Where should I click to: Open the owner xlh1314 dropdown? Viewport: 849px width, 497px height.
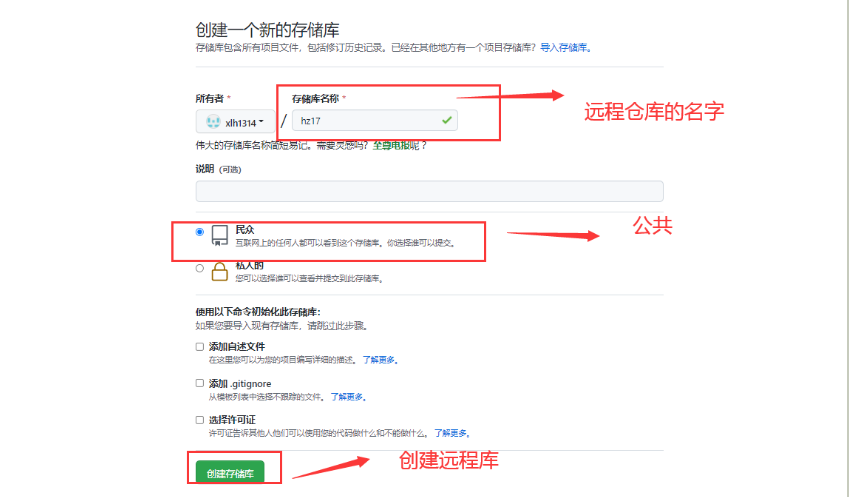[x=236, y=122]
